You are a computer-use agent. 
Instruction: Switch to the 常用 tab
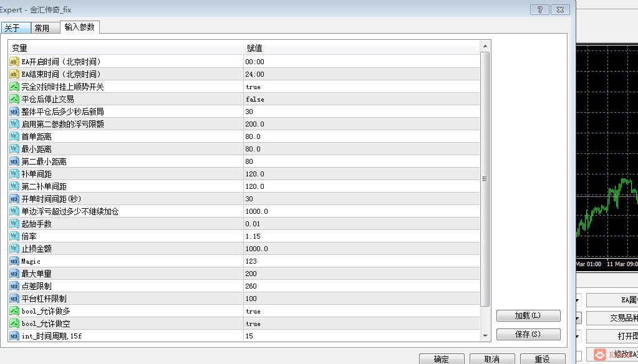click(45, 27)
